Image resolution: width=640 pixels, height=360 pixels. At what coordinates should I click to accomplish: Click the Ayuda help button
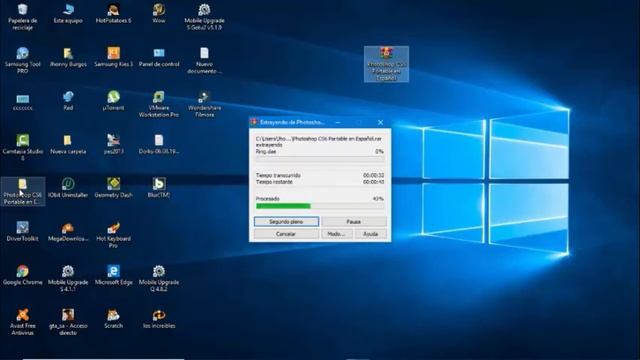pyautogui.click(x=370, y=234)
